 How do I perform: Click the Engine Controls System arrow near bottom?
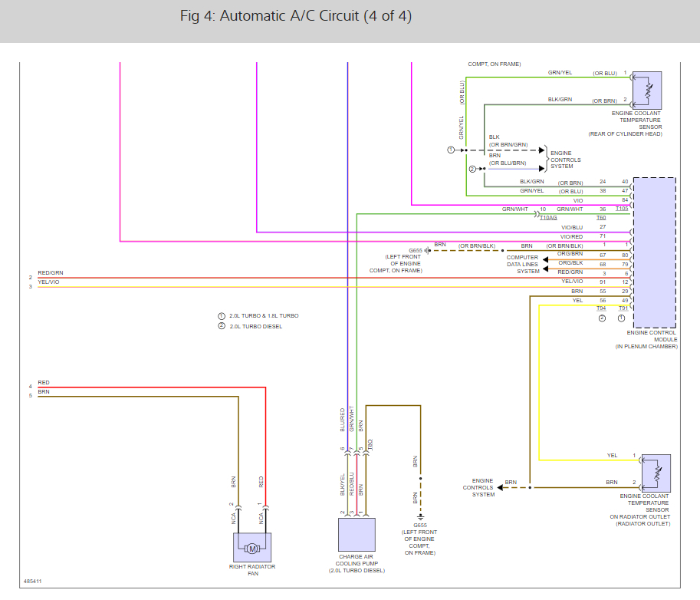click(500, 487)
